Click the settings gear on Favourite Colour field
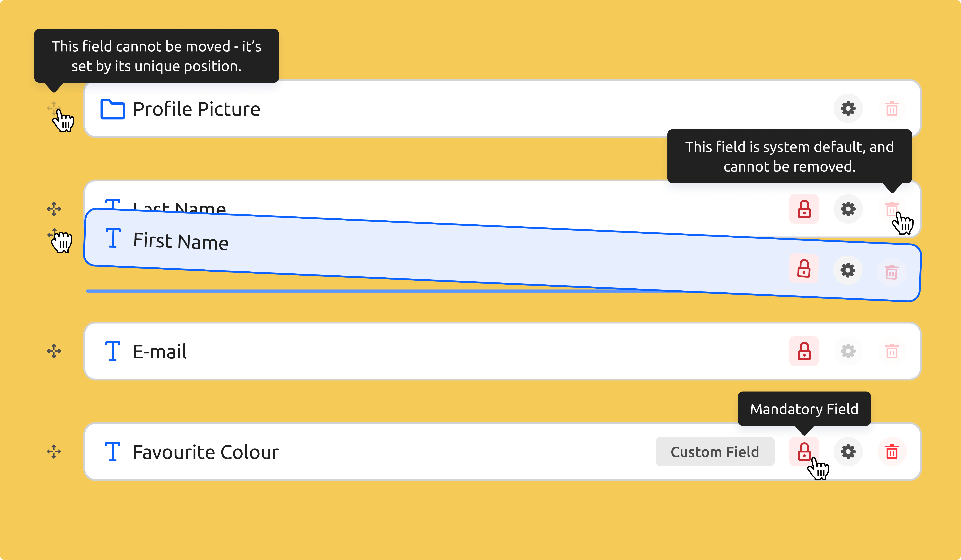The height and width of the screenshot is (560, 961). 848,451
